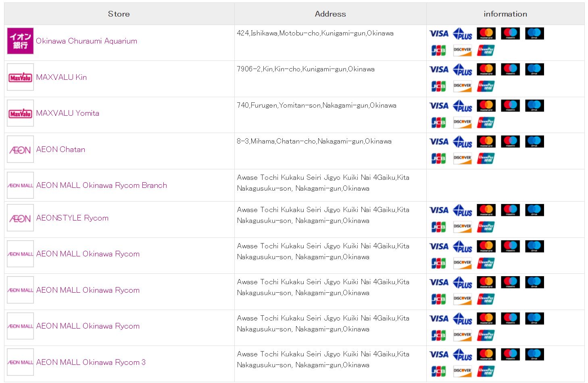Click the Mastercard icon in the MAXVALU Kin row
588x383 pixels.
(486, 69)
